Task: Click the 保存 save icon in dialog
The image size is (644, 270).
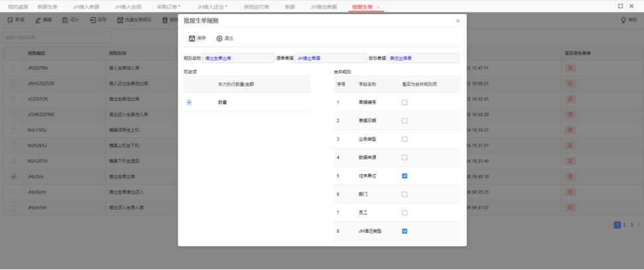Action: [192, 38]
